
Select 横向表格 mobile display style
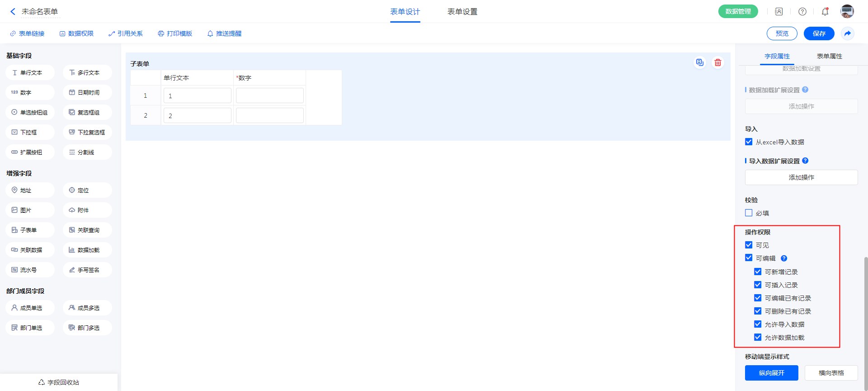point(831,373)
